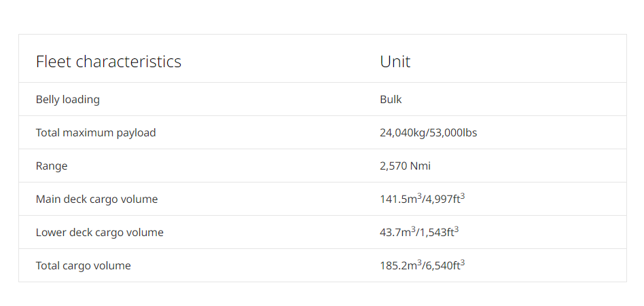This screenshot has height=306, width=644.
Task: Select the Main deck cargo volume label
Action: point(96,199)
